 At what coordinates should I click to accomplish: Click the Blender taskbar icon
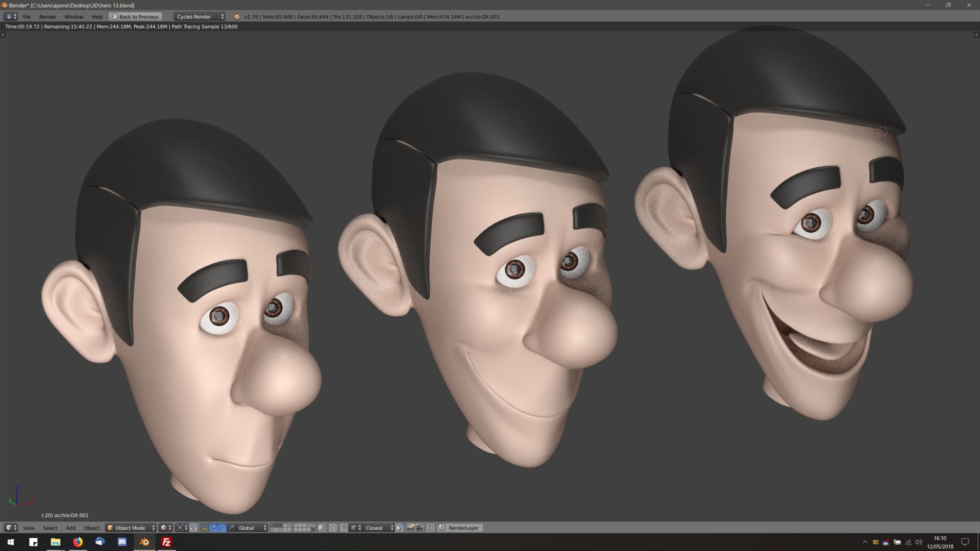[144, 542]
